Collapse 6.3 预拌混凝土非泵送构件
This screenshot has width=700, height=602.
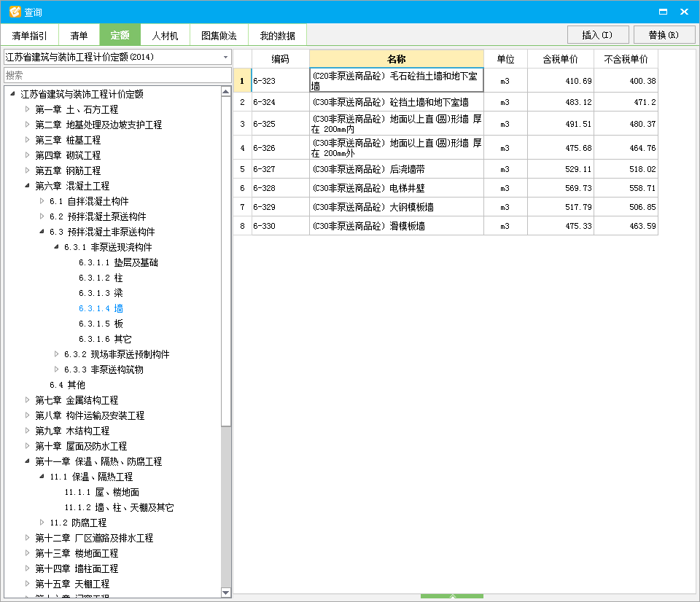point(42,231)
